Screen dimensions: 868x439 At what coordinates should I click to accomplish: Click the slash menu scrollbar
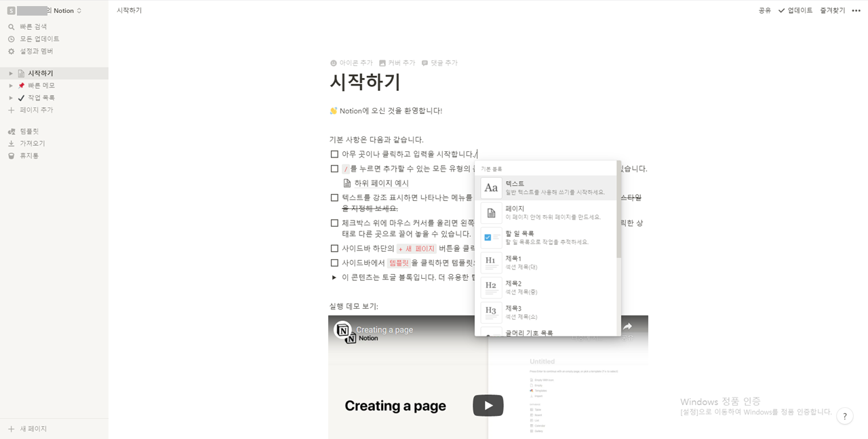coord(618,210)
